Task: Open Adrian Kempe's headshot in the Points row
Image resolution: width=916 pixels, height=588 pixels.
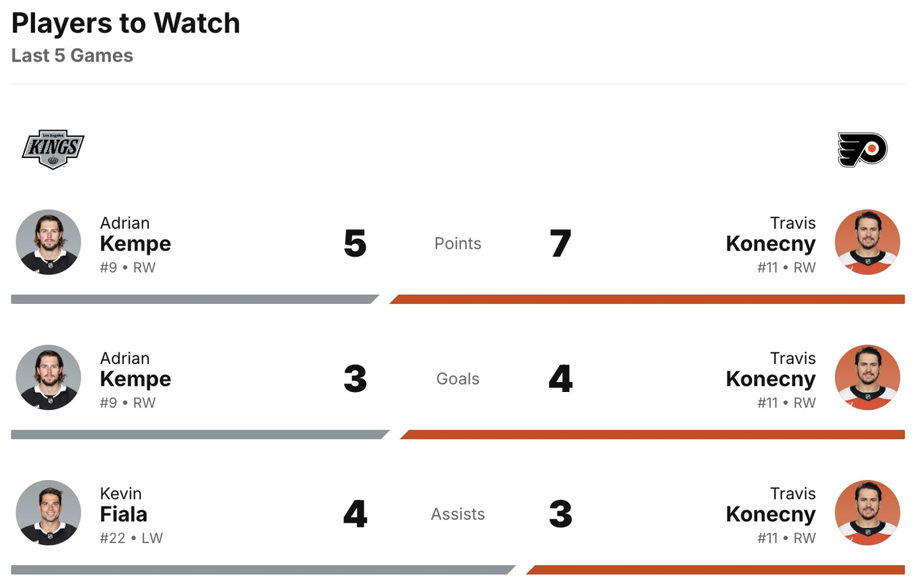Action: 49,242
